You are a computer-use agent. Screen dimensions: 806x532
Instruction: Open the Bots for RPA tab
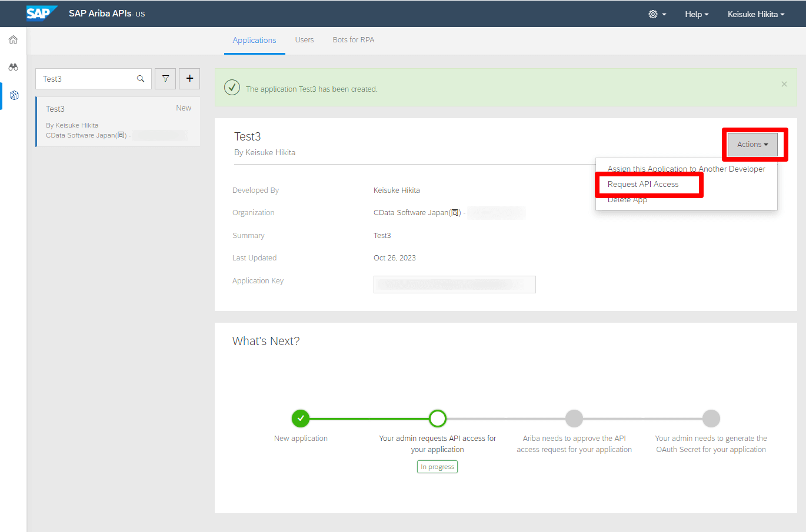[x=354, y=40]
